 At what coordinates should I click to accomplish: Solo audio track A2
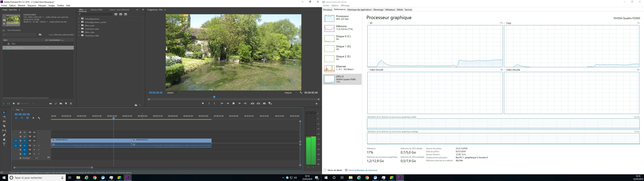(39, 150)
